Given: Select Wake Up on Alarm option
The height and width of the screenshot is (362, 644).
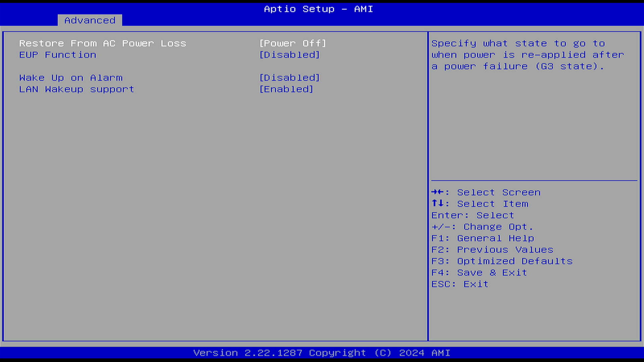Looking at the screenshot, I should (71, 78).
